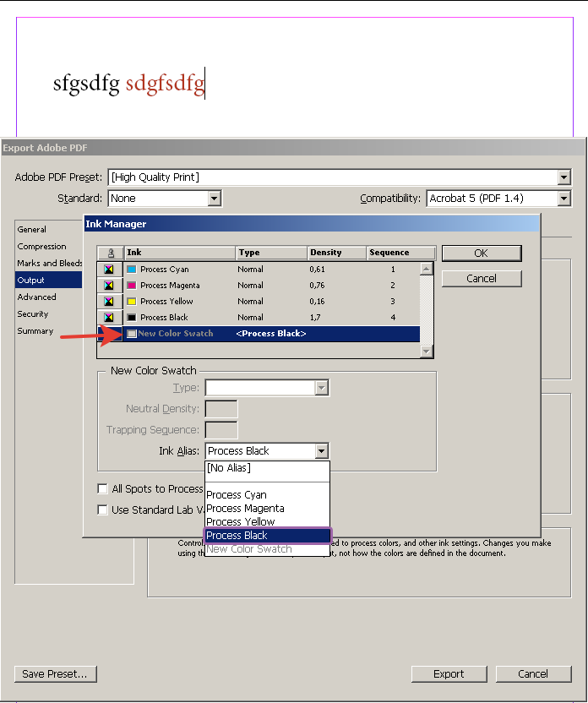Collapse the Ink Alias dropdown arrow
This screenshot has height=703, width=588.
321,451
